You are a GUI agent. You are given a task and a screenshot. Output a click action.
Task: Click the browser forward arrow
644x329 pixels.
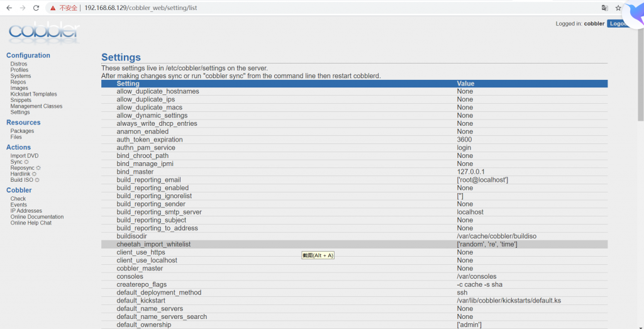23,8
